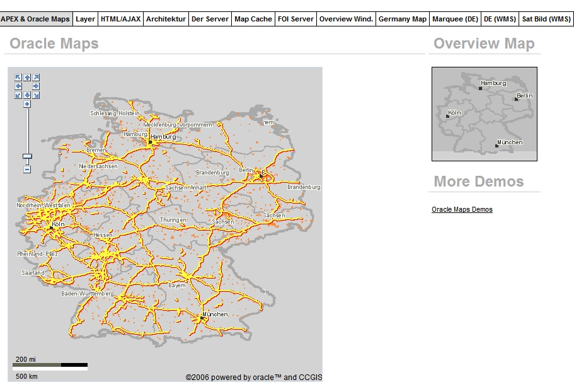Click the More Demos heading
This screenshot has width=574, height=392.
point(479,181)
